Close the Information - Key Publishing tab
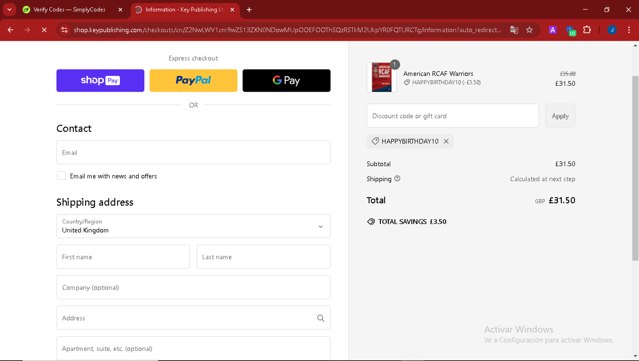Viewport: 639px width, 361px height. (x=232, y=9)
